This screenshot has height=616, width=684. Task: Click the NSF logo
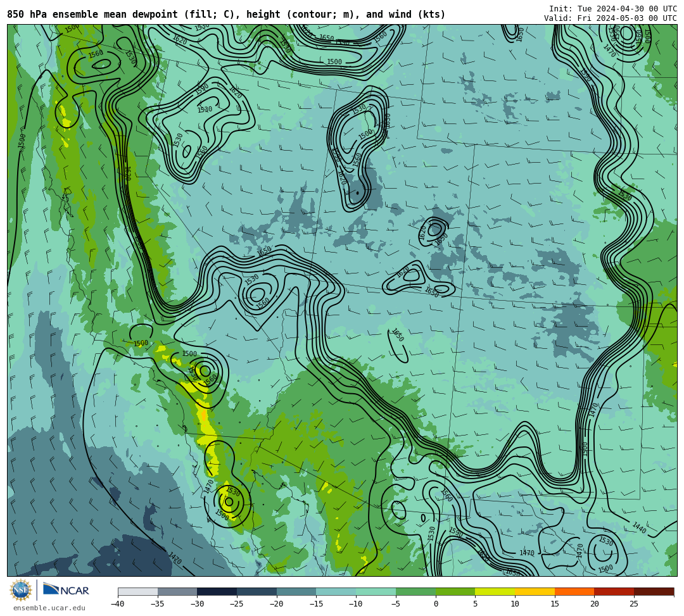pos(20,590)
